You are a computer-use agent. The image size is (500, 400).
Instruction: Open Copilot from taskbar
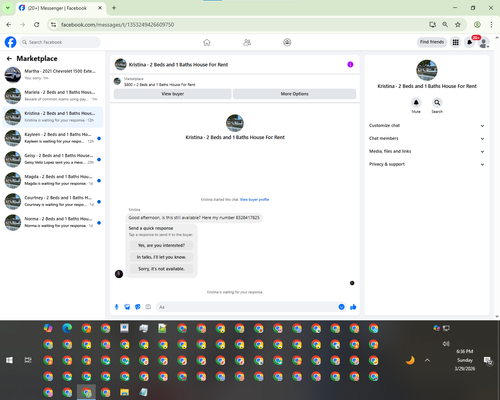click(48, 328)
